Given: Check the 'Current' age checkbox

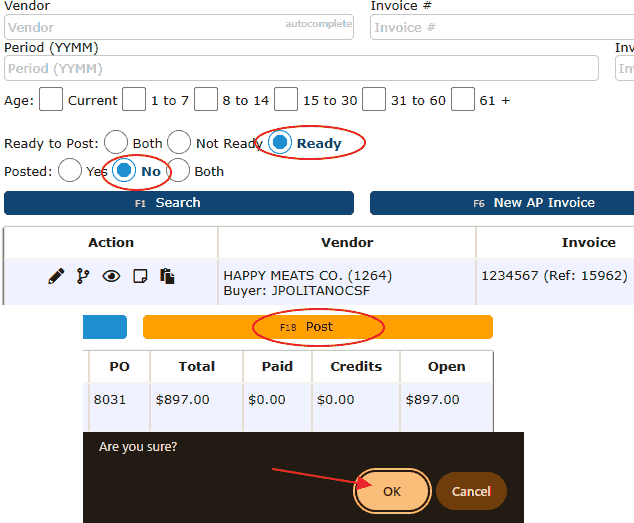Looking at the screenshot, I should pos(51,100).
